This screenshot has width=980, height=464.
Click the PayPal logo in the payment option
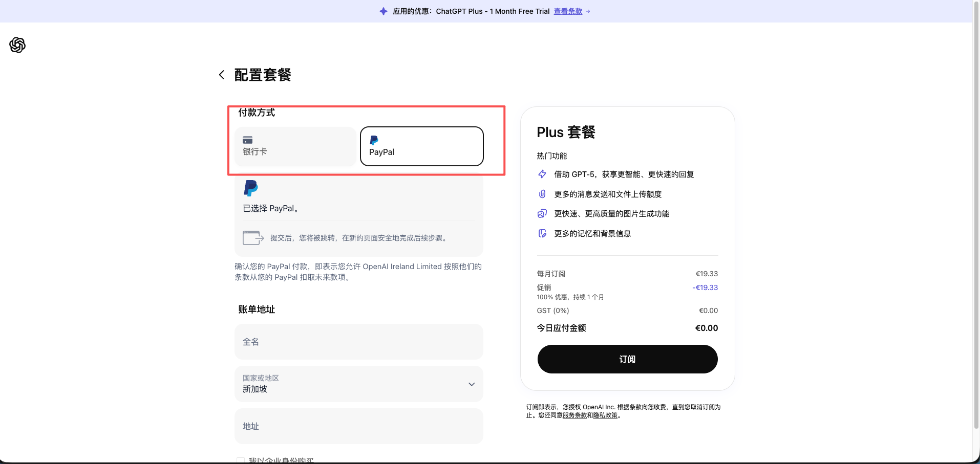[374, 141]
